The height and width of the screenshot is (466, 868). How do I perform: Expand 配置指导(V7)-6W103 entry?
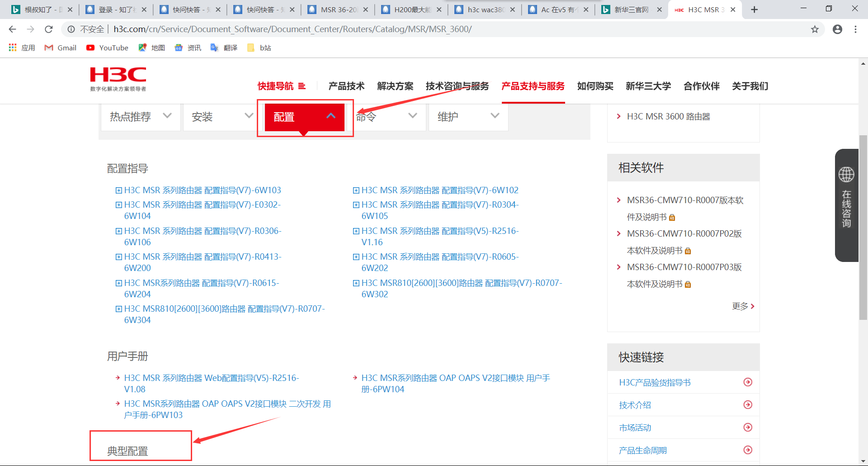pos(118,190)
